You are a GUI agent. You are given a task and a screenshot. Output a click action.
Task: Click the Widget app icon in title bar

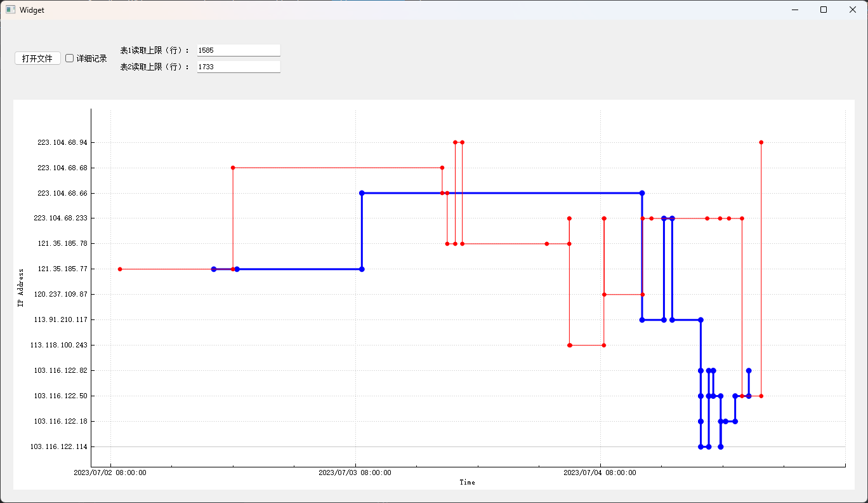10,10
